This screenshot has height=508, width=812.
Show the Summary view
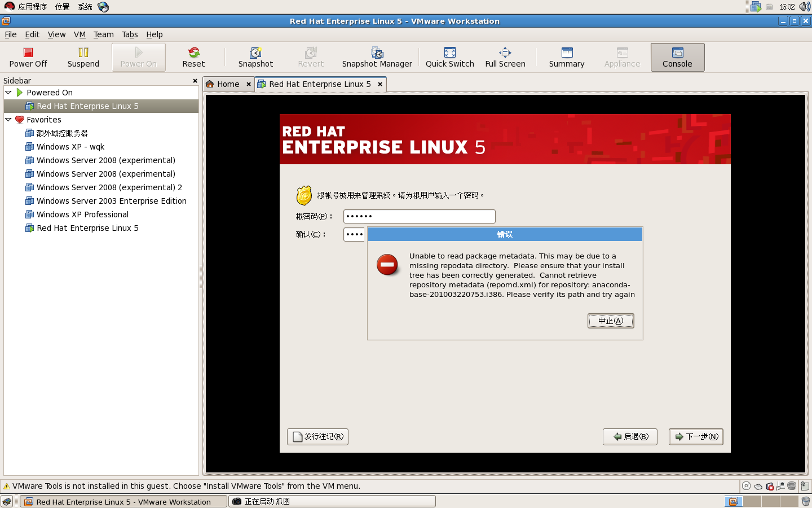pos(567,57)
